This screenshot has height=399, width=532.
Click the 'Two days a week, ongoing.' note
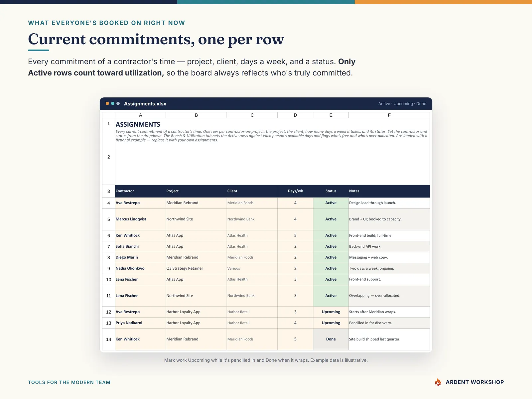(x=389, y=268)
